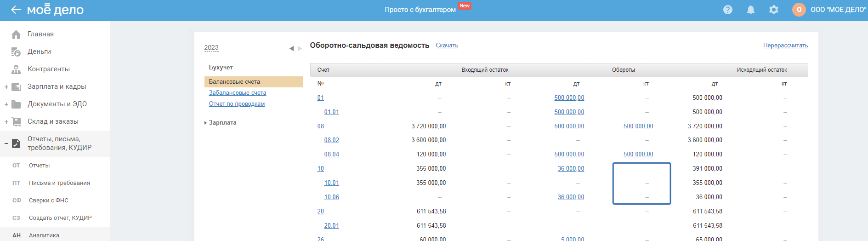The height and width of the screenshot is (241, 868).
Task: Open Контрагенты menu item
Action: 49,69
